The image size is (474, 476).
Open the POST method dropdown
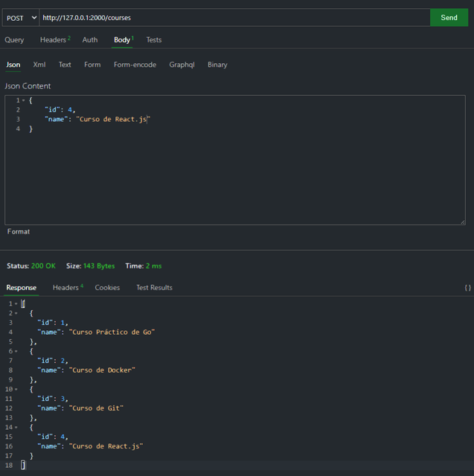point(21,18)
